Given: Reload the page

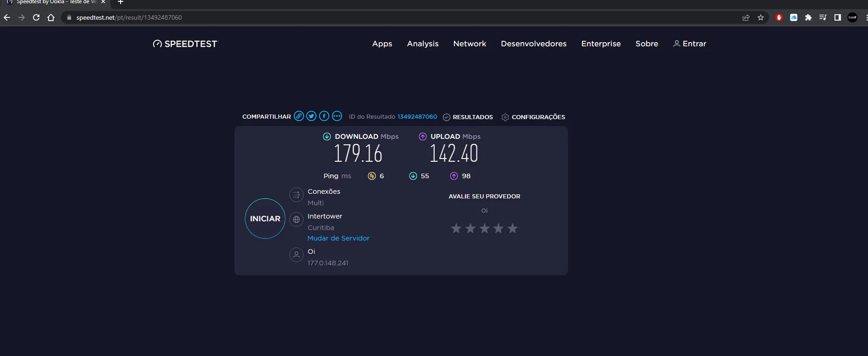Looking at the screenshot, I should click(x=36, y=17).
